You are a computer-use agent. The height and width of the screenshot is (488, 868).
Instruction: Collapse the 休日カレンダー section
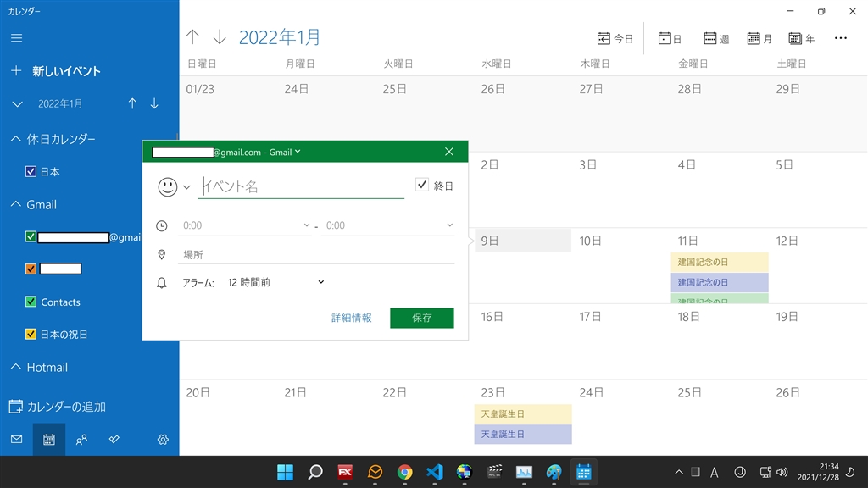pyautogui.click(x=15, y=139)
